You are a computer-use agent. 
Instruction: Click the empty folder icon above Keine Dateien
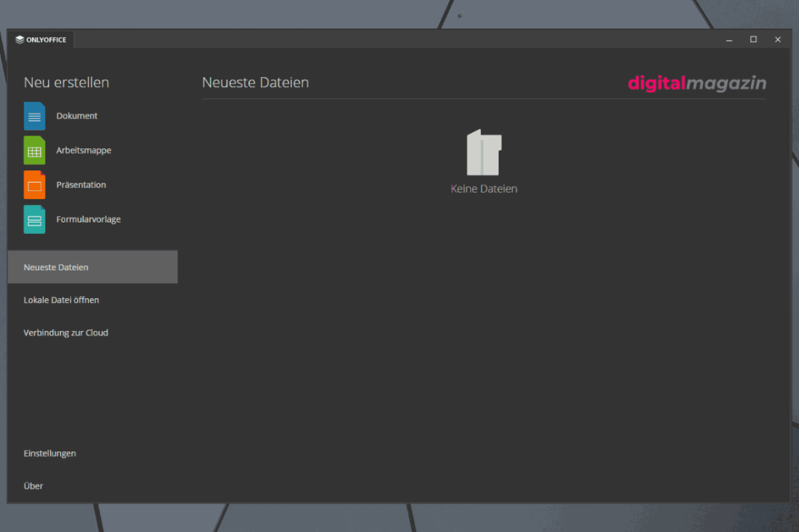[x=484, y=153]
